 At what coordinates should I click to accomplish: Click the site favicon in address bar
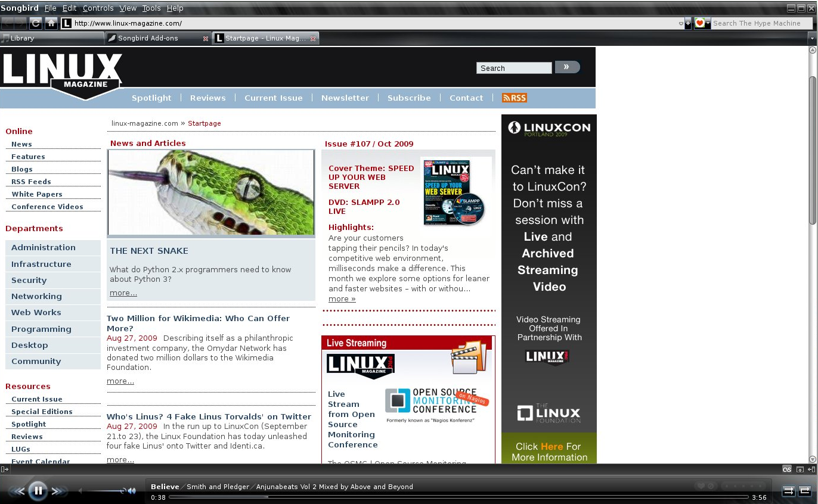point(67,23)
